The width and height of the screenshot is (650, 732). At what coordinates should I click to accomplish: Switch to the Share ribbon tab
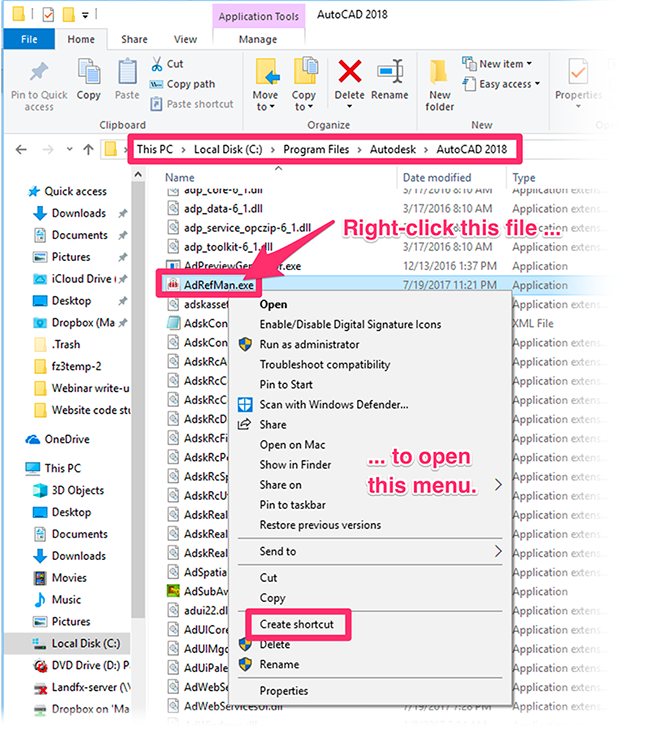click(x=134, y=39)
